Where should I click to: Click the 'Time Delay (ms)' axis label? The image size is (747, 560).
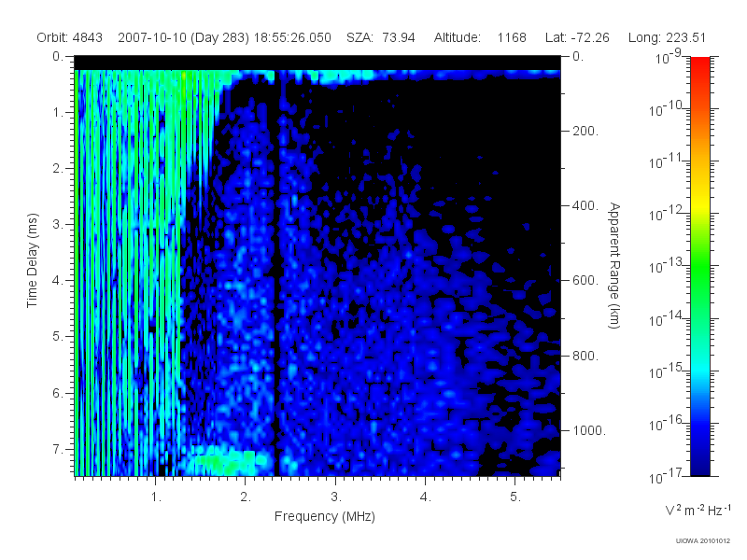pos(32,260)
